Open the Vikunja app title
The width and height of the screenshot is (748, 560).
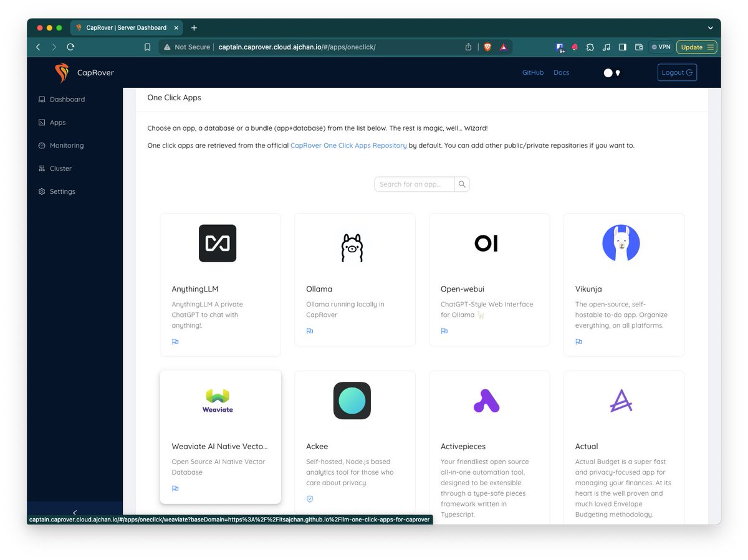tap(588, 289)
